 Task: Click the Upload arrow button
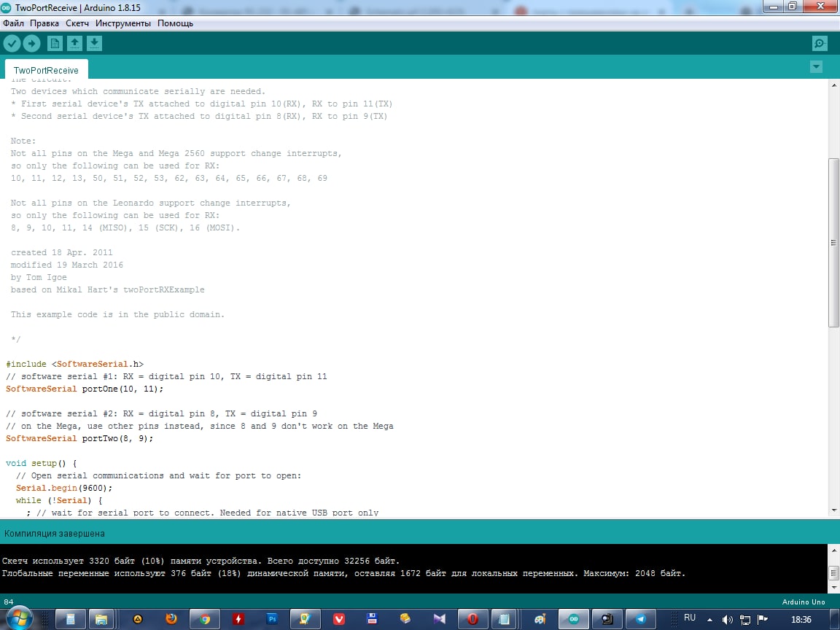31,44
